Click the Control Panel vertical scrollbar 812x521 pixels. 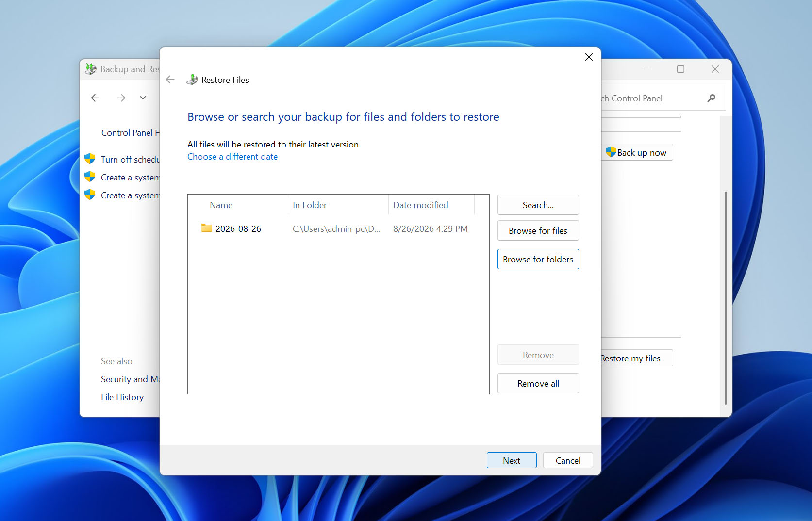pyautogui.click(x=726, y=298)
